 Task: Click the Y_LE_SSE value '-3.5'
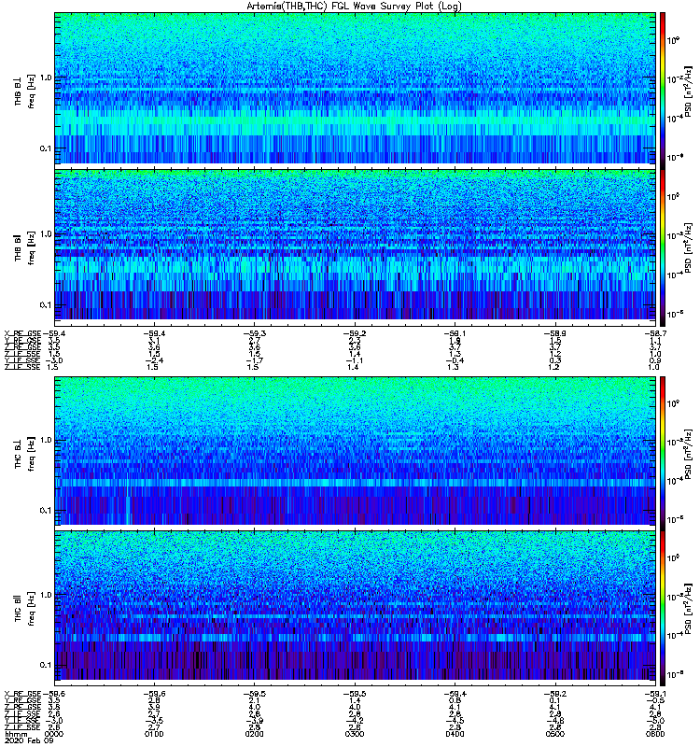click(x=154, y=721)
